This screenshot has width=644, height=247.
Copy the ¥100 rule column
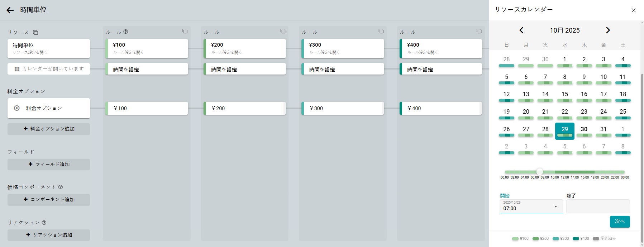click(185, 31)
